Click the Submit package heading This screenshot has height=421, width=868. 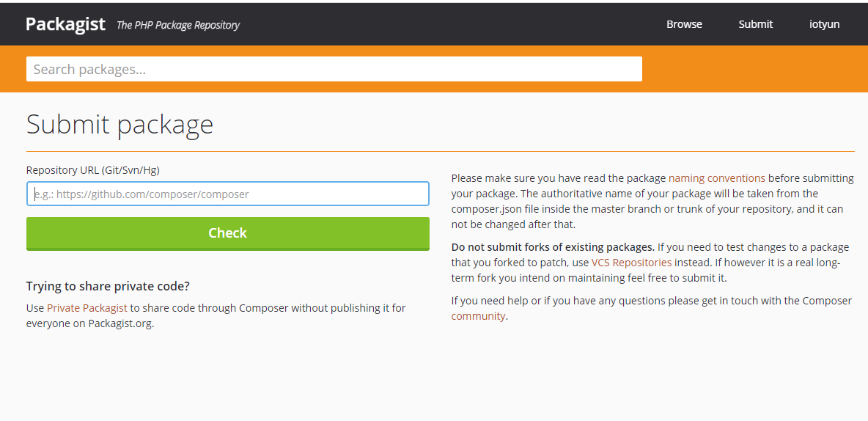coord(119,124)
